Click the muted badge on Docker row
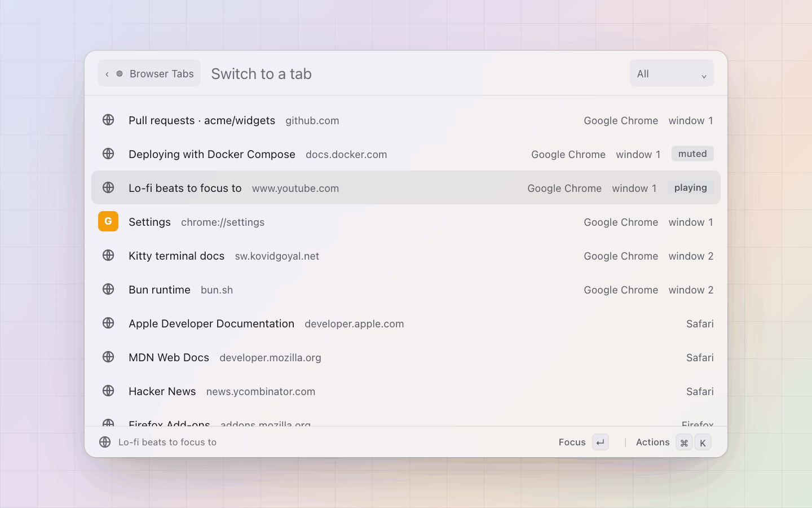Image resolution: width=812 pixels, height=508 pixels. (x=692, y=154)
